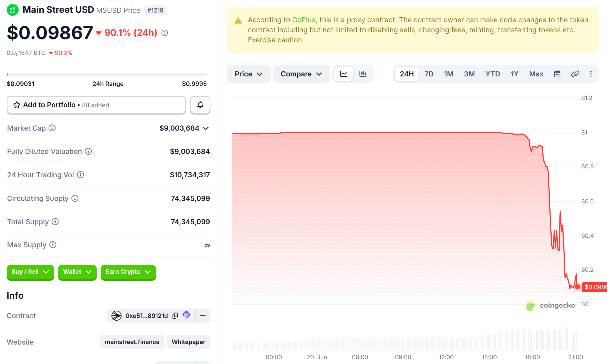Click the 74,345,099 Circulating Supply value

(x=190, y=198)
